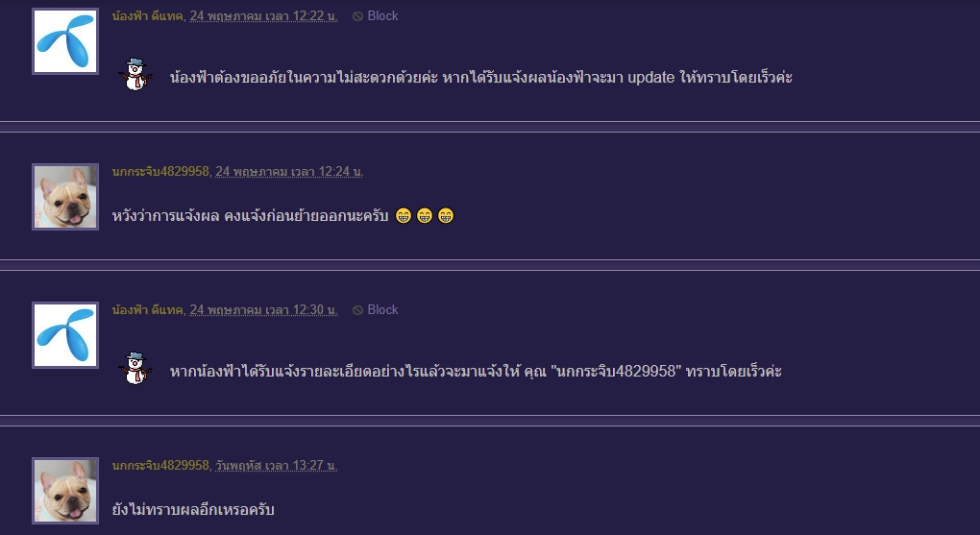
Task: Click the middle grinning emoji in the 12:24 post
Action: 424,216
